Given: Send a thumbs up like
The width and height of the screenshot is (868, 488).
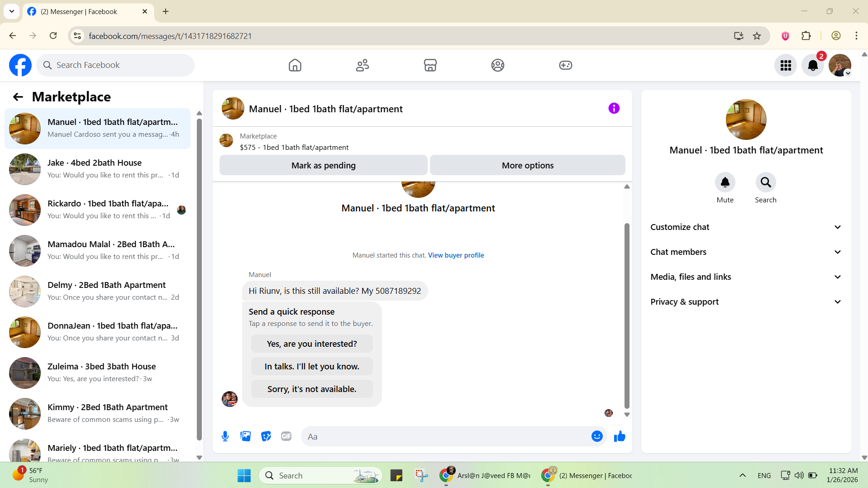Looking at the screenshot, I should tap(620, 436).
